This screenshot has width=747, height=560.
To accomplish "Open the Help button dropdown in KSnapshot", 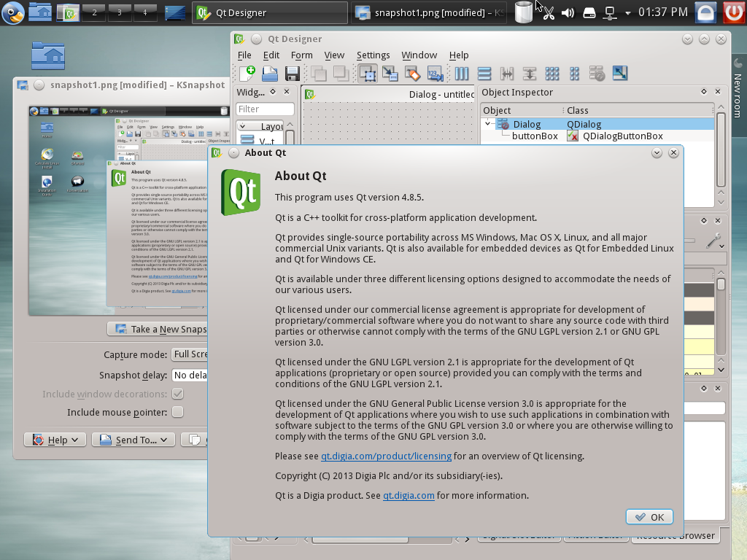I will tap(55, 440).
